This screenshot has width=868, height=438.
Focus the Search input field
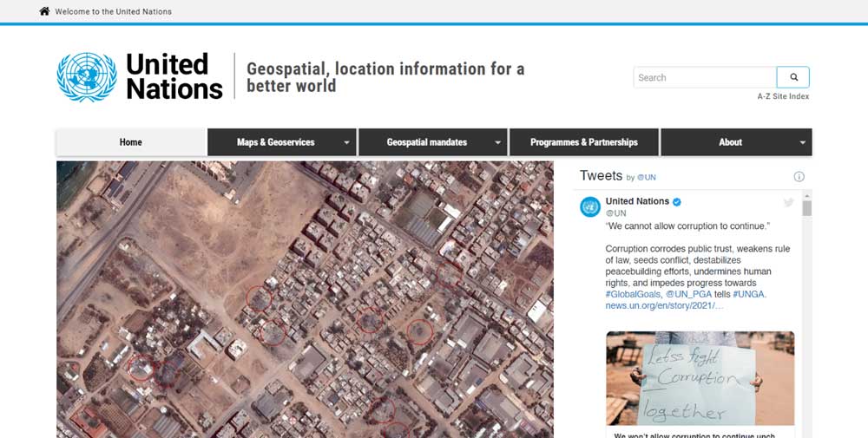[x=704, y=77]
